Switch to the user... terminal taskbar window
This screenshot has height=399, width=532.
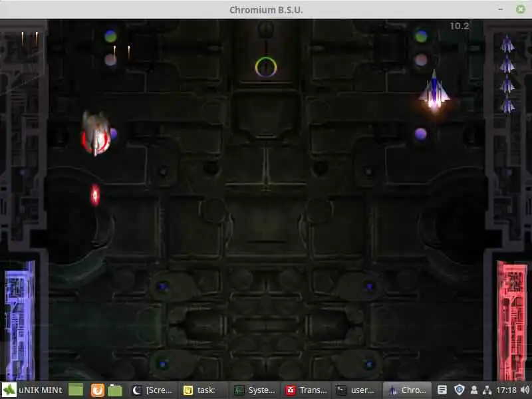(356, 390)
